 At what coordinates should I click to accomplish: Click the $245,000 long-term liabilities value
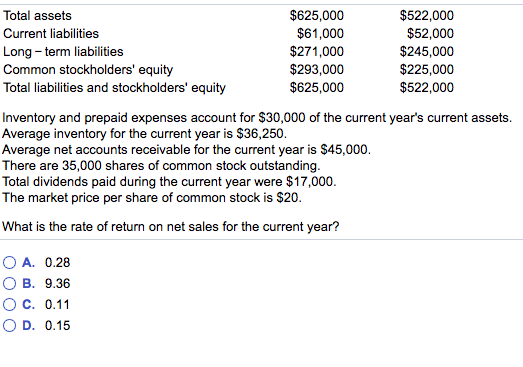click(427, 52)
